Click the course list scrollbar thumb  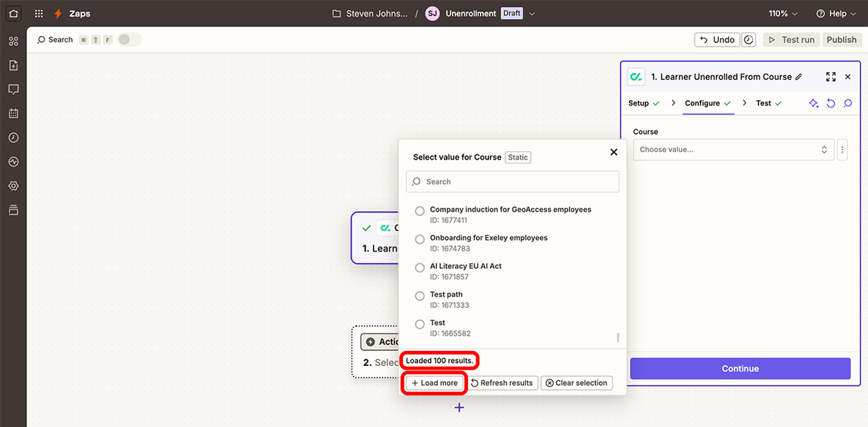618,337
